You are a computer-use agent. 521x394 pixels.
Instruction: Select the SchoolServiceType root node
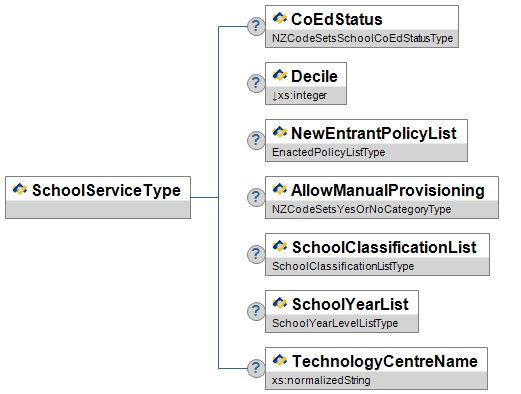pyautogui.click(x=98, y=198)
